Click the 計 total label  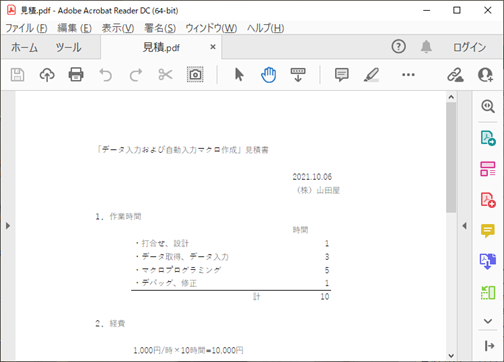point(256,297)
